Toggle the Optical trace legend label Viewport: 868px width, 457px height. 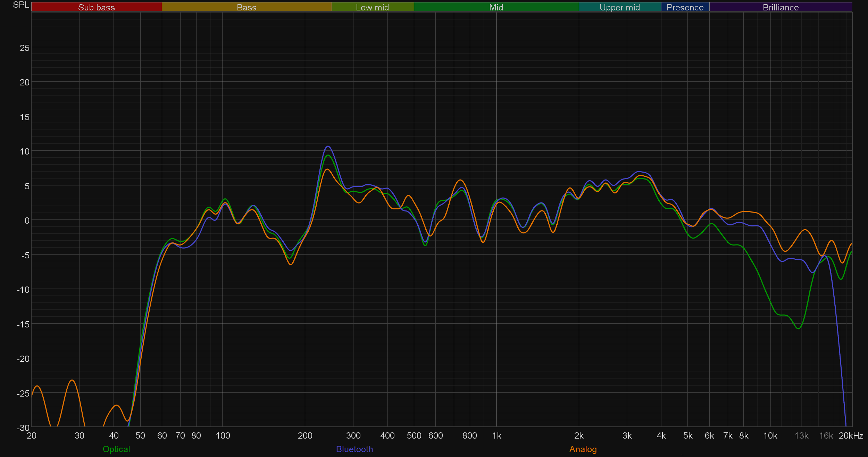[116, 449]
